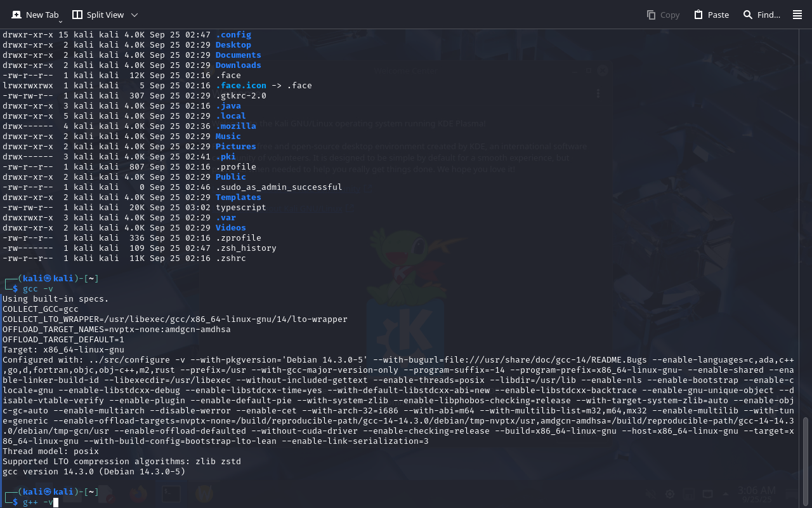This screenshot has height=508, width=812.
Task: Click the .mozilla directory entry
Action: tap(236, 126)
